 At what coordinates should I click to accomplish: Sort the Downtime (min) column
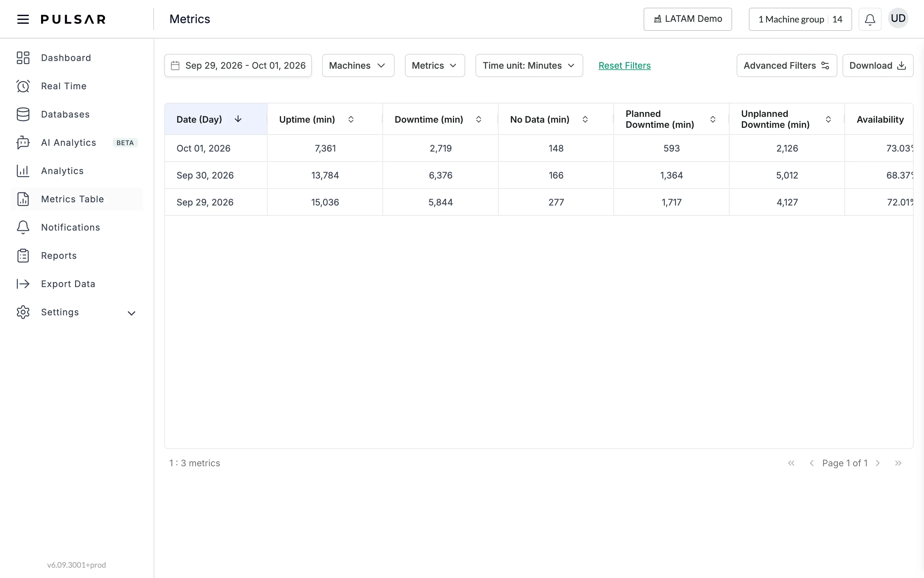478,119
